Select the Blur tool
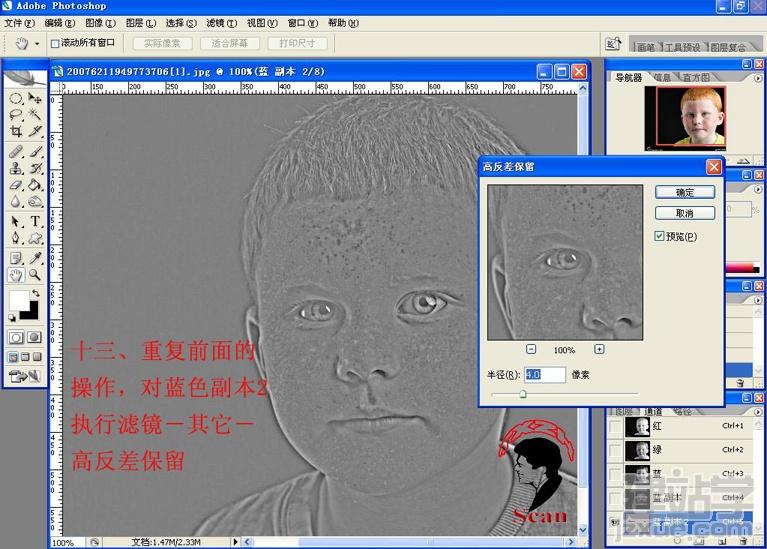Image resolution: width=767 pixels, height=549 pixels. tap(16, 202)
